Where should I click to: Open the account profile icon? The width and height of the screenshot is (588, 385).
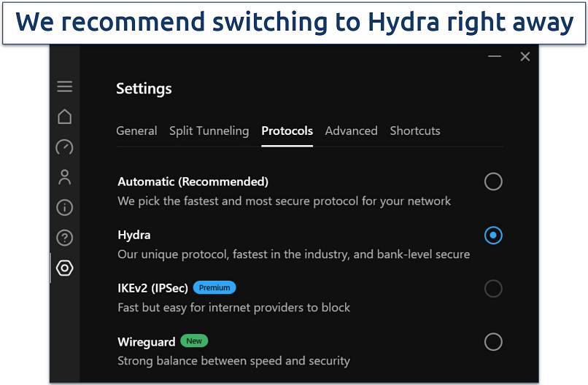point(64,177)
